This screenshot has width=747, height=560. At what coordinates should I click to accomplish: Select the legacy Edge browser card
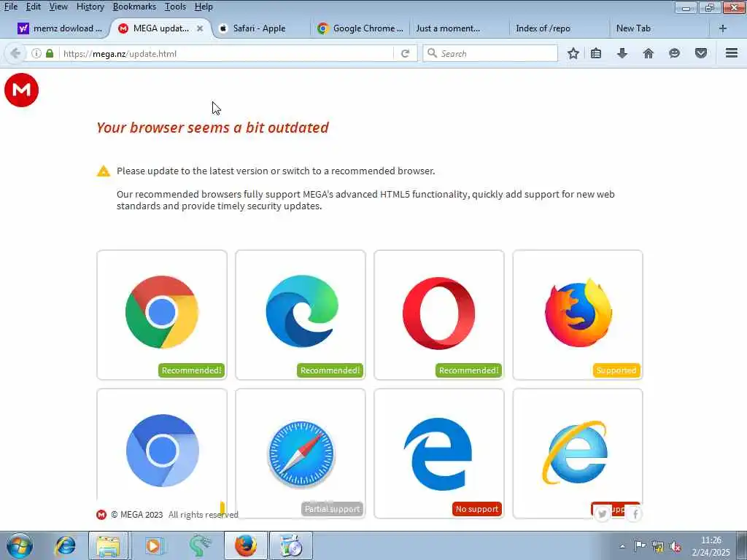[x=439, y=454]
